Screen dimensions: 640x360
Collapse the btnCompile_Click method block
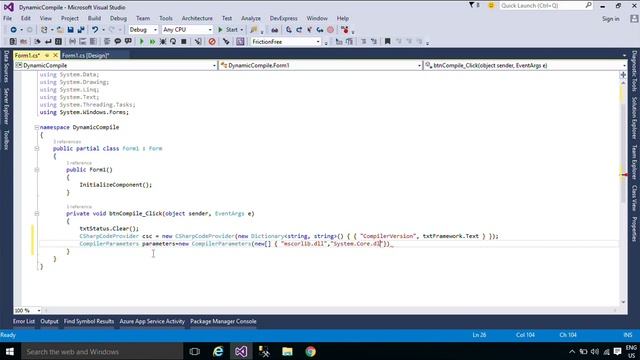click(37, 213)
